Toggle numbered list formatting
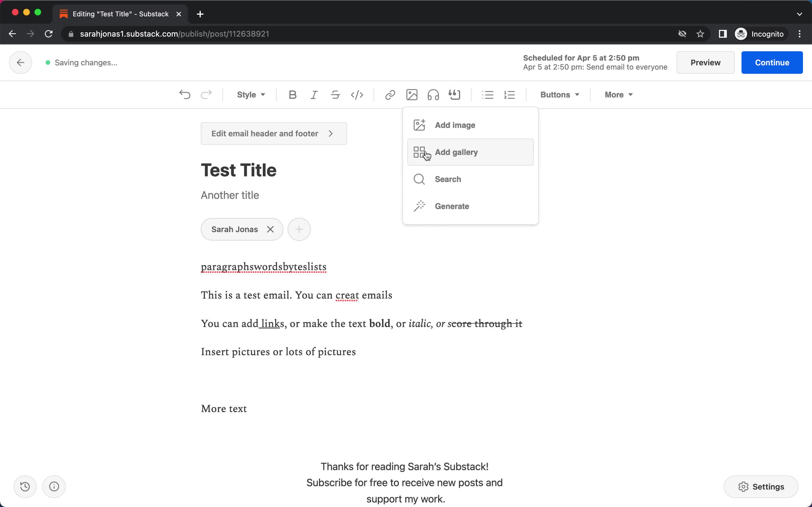 pyautogui.click(x=509, y=95)
